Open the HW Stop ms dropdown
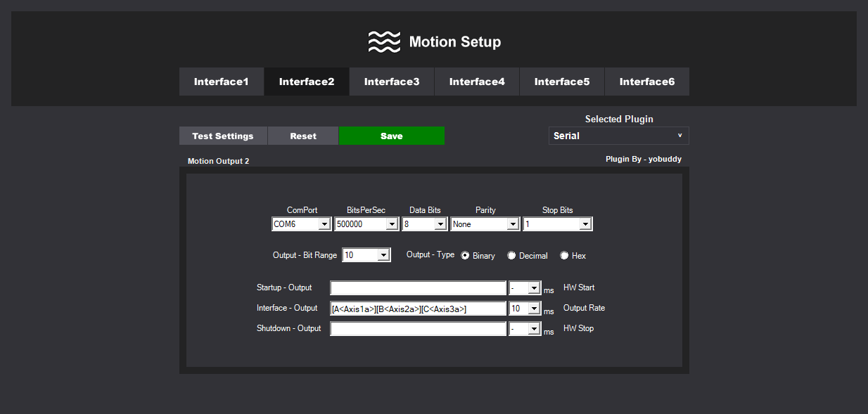868x414 pixels. tap(534, 329)
